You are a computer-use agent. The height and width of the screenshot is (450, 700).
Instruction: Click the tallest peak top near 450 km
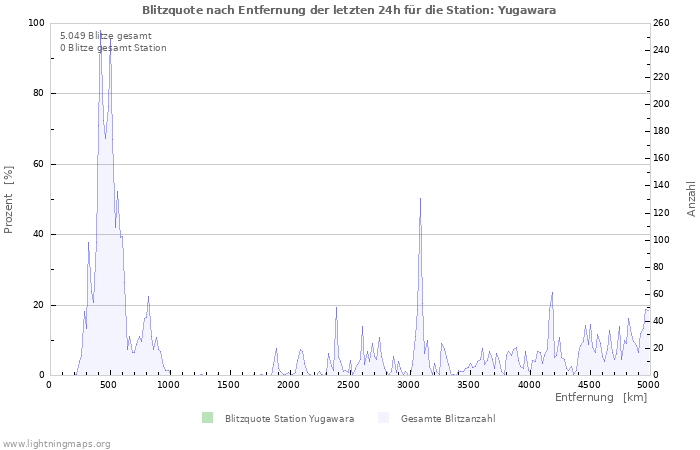pos(100,32)
